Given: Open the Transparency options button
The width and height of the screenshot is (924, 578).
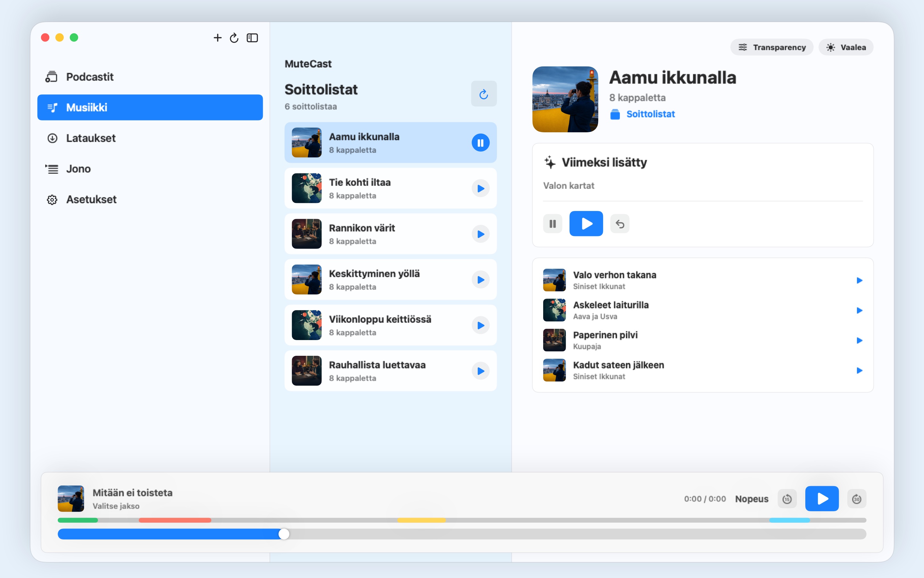Looking at the screenshot, I should click(772, 47).
